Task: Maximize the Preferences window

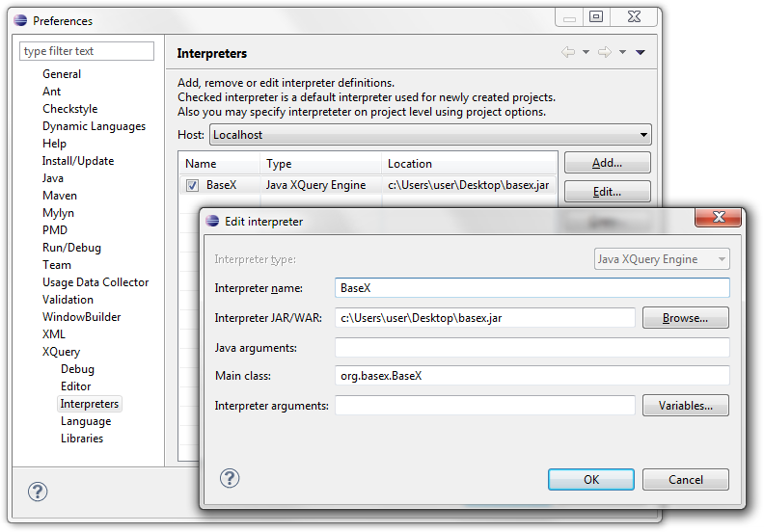Action: 596,17
